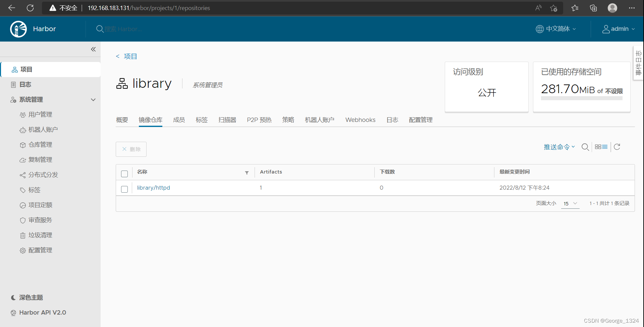Open browser settings ellipsis menu
The image size is (644, 327).
pyautogui.click(x=632, y=8)
